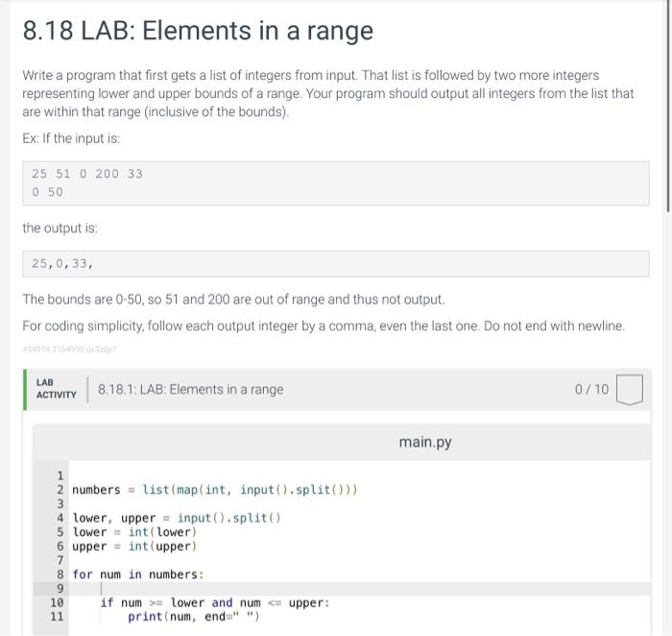Screen dimensions: 672x636
Task: Place cursor on empty code line 9
Action: tap(359, 588)
